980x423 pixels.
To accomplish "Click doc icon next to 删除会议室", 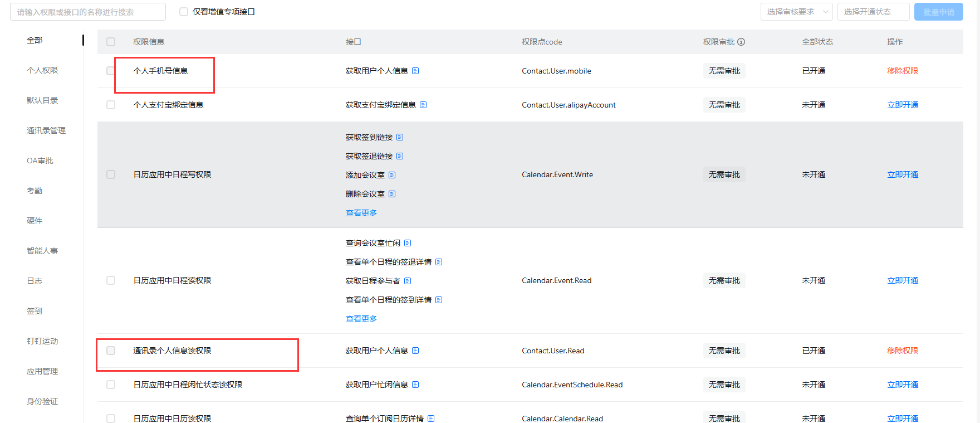I will point(392,194).
